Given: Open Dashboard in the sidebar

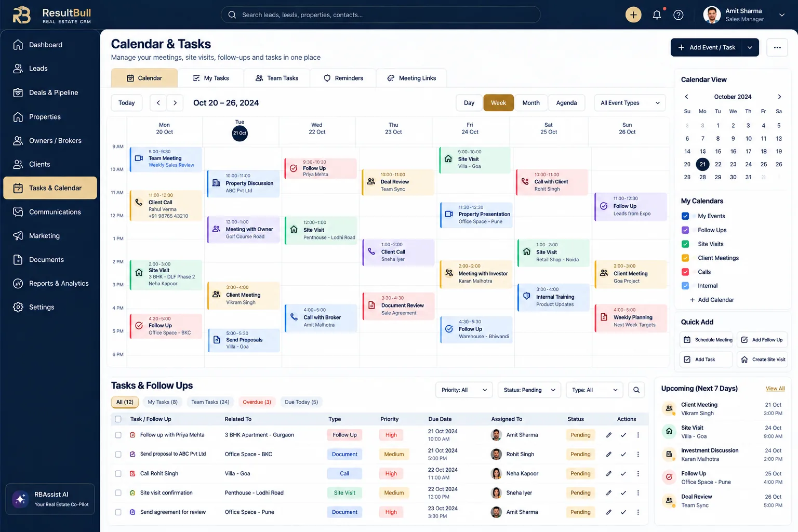Looking at the screenshot, I should click(x=50, y=45).
